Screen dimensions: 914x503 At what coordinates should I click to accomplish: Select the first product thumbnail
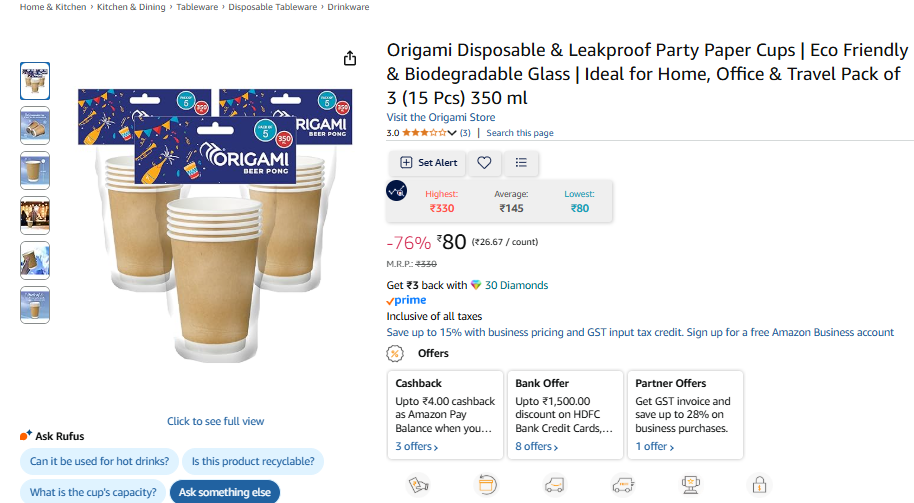[35, 81]
